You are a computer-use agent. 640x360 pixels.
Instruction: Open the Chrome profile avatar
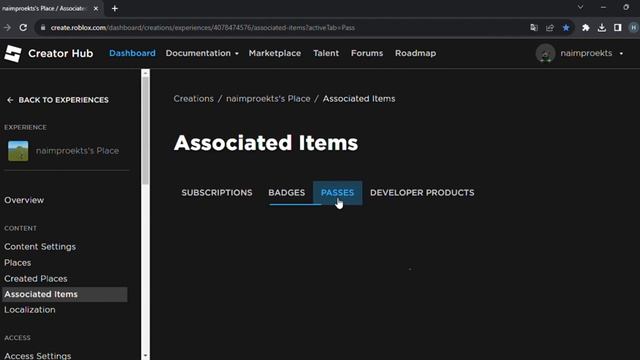[633, 28]
